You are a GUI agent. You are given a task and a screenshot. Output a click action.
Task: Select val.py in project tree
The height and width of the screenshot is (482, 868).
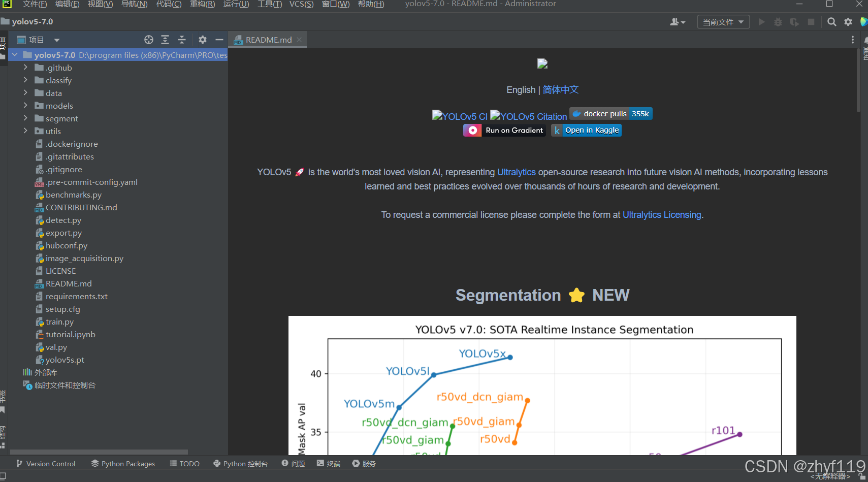[56, 347]
